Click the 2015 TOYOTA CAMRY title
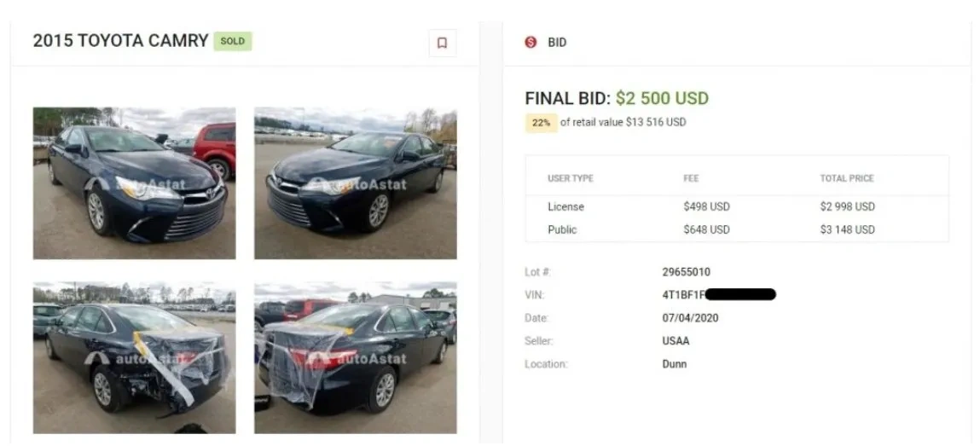This screenshot has width=980, height=446. coord(120,41)
